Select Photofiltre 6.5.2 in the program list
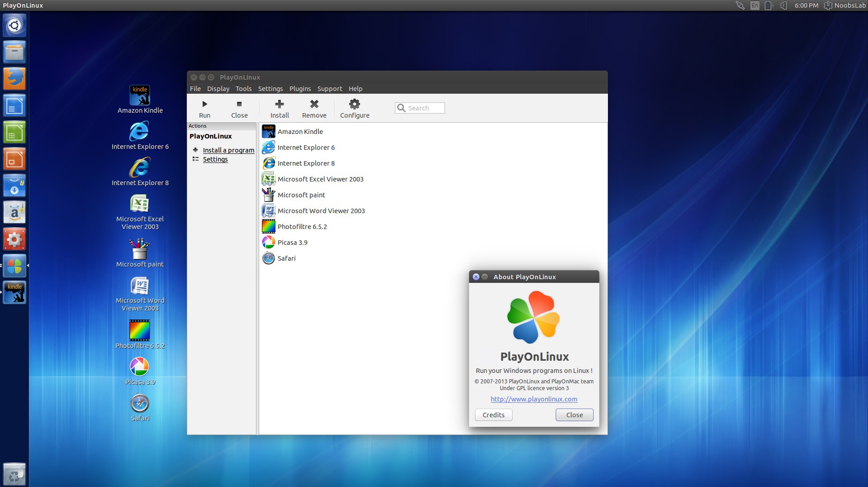 (302, 227)
